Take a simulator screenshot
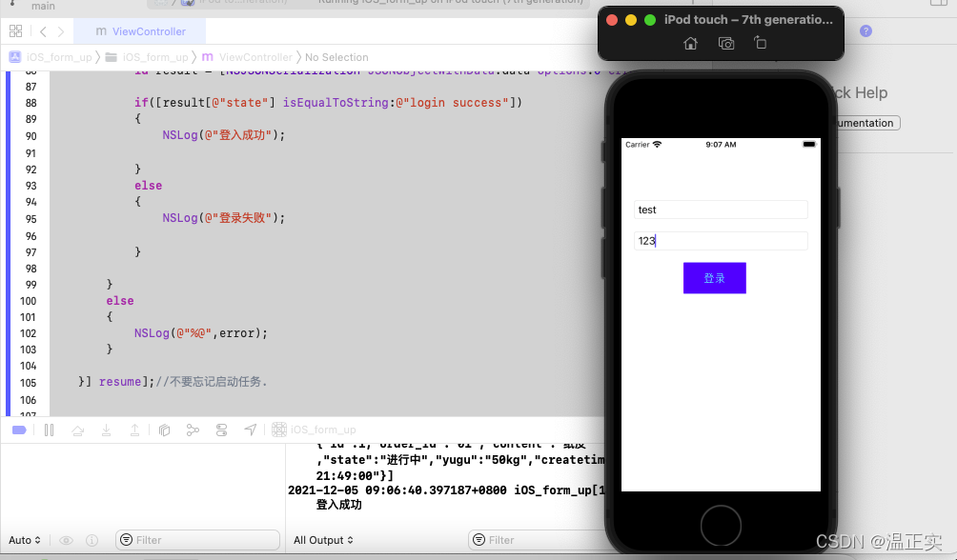 (x=726, y=43)
